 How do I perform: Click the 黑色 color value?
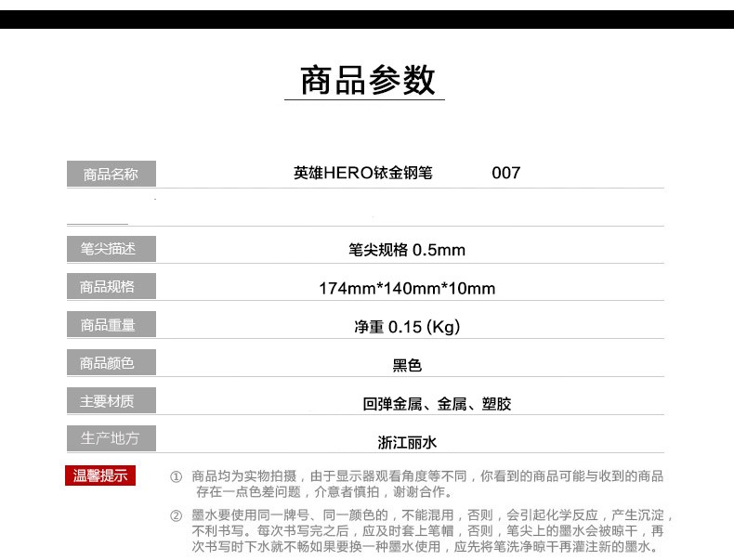pos(407,365)
